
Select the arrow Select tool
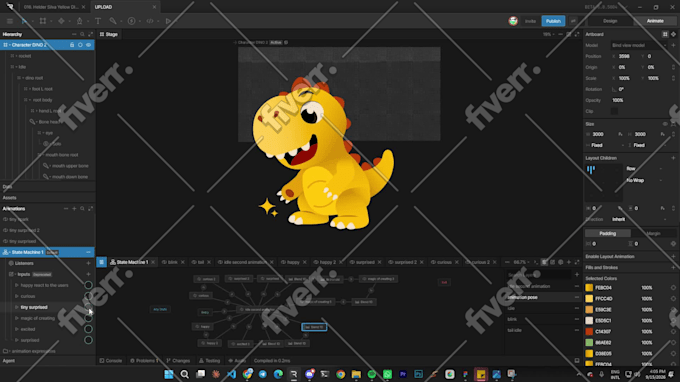(24, 21)
